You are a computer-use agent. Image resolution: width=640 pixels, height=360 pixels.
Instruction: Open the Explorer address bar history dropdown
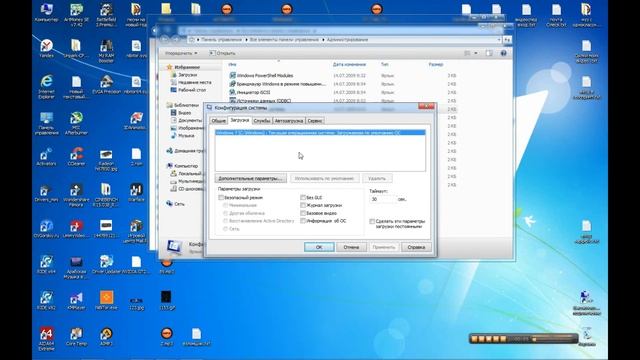pos(499,40)
